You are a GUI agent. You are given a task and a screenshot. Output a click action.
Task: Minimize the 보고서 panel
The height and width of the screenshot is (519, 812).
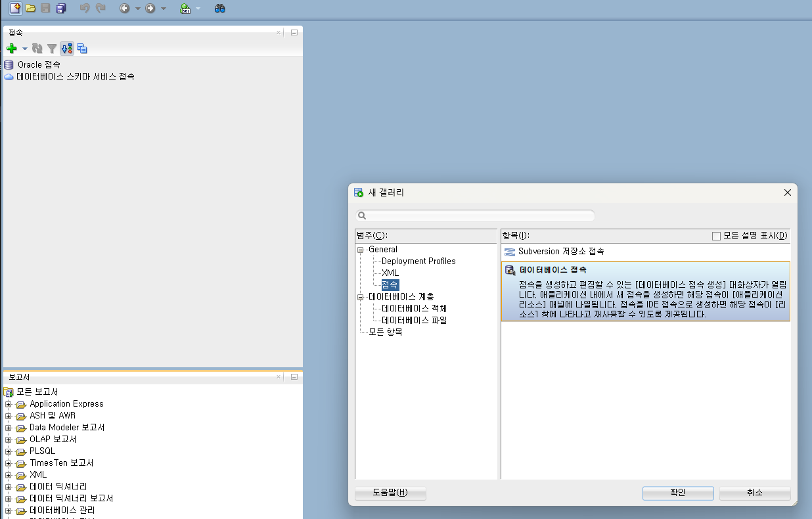click(294, 377)
